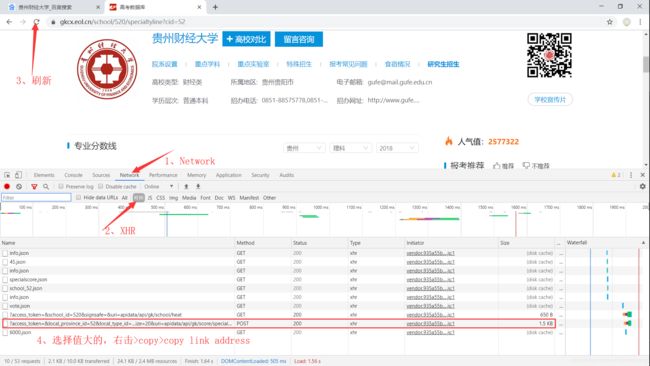The height and width of the screenshot is (366, 650).
Task: Tick the checkbox beside school_52.json
Action: coord(5,288)
